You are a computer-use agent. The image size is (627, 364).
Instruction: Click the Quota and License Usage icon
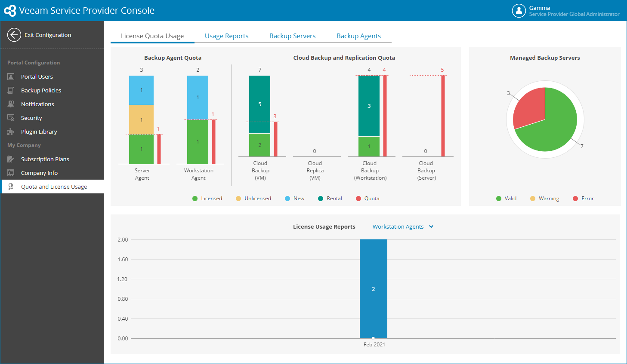point(11,187)
